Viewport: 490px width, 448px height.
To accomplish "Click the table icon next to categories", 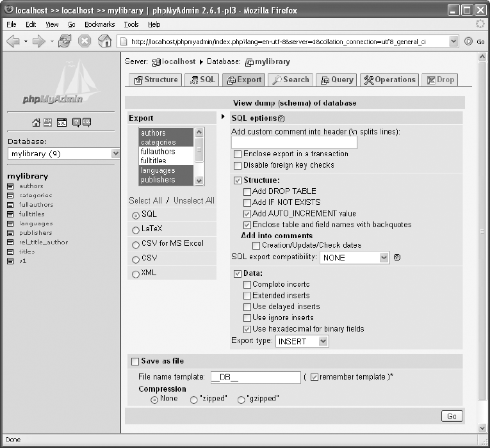I will (x=10, y=196).
